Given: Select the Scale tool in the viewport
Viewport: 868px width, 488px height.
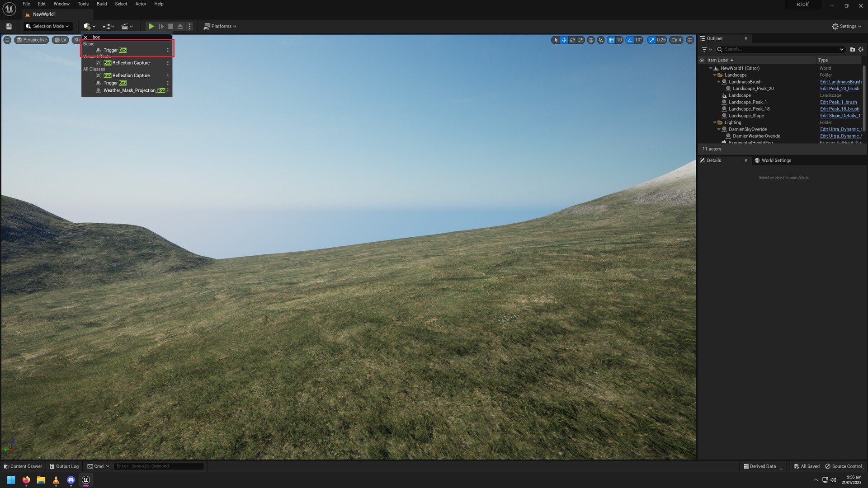Looking at the screenshot, I should coord(581,40).
